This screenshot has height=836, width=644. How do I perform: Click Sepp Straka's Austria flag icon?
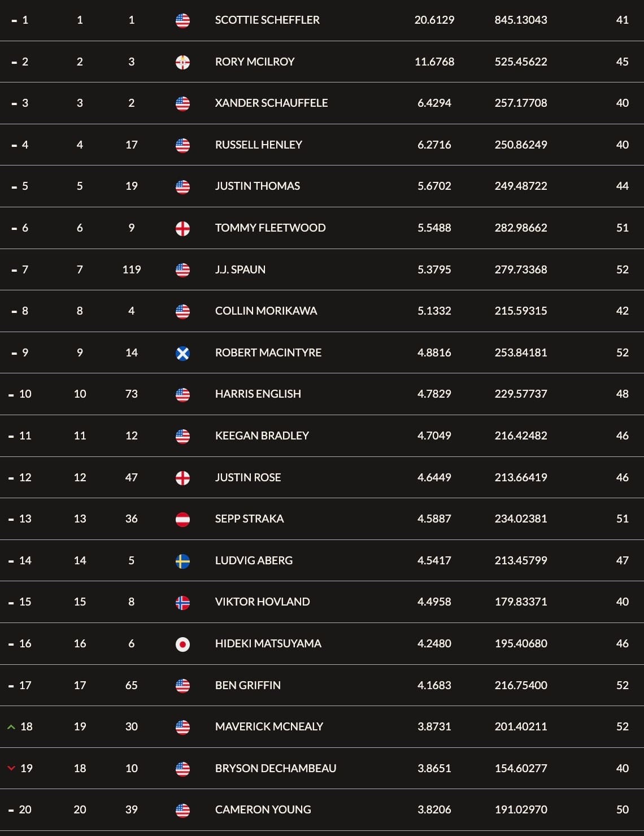click(182, 520)
